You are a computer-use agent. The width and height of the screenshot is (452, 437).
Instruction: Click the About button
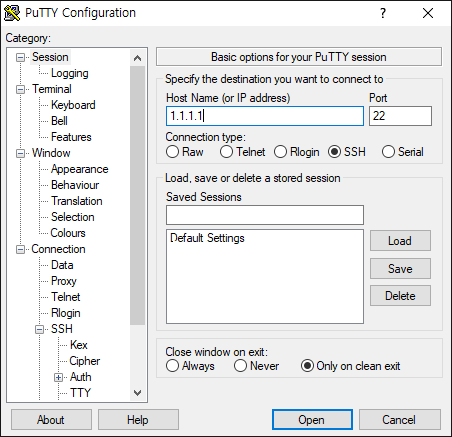[x=51, y=420]
